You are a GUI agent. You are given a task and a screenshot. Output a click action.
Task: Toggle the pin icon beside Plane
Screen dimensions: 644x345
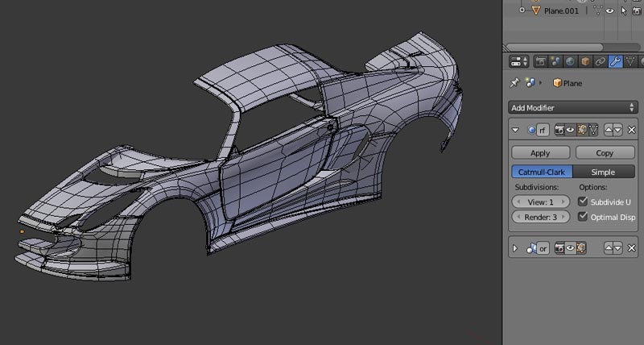coord(515,83)
